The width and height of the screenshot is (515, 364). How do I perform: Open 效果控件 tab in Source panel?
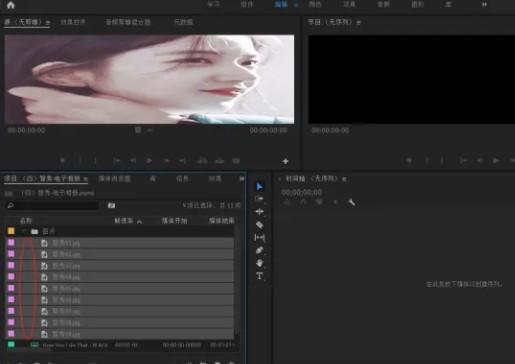click(x=73, y=22)
